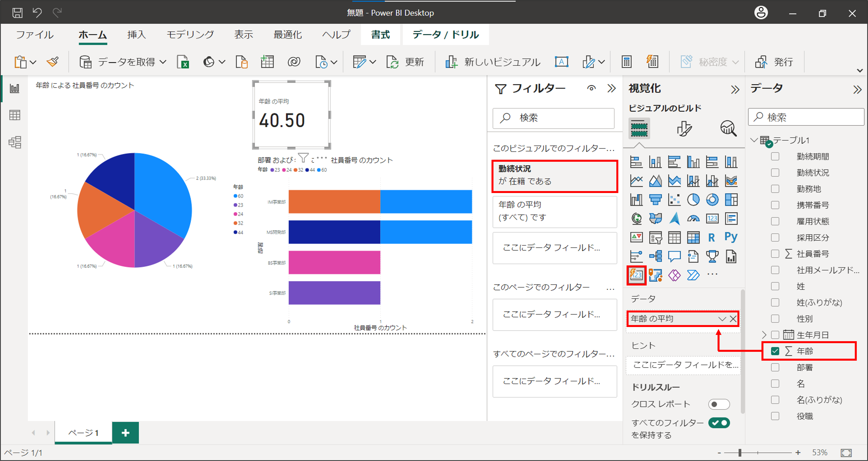The height and width of the screenshot is (461, 868).
Task: Select the Treemap visual type
Action: point(731,200)
